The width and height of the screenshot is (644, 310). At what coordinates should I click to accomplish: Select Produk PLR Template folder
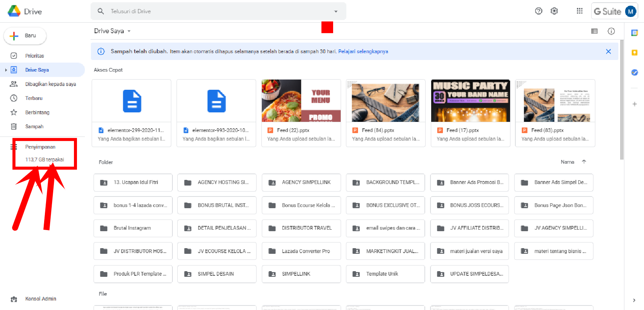click(133, 274)
